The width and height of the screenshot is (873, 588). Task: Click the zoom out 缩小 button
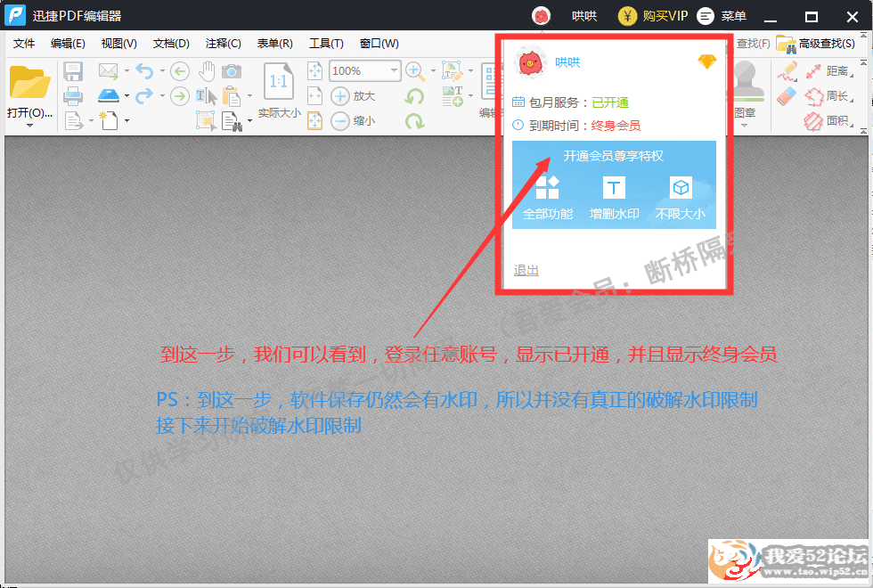coord(353,121)
